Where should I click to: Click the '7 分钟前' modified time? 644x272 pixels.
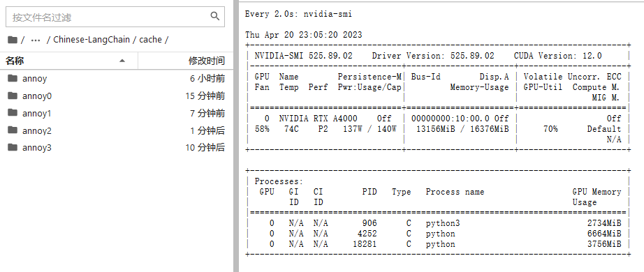207,113
